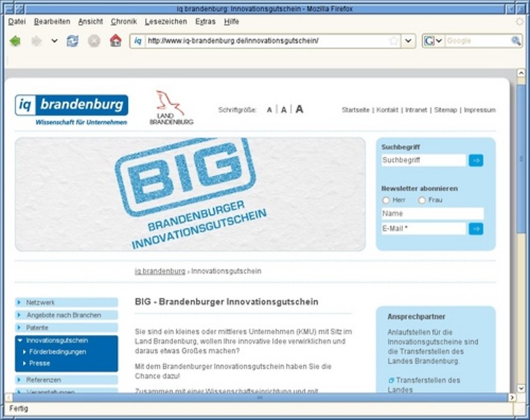Screen dimensions: 530x420
Task: Click the Fertig status bar text
Action: [x=19, y=409]
